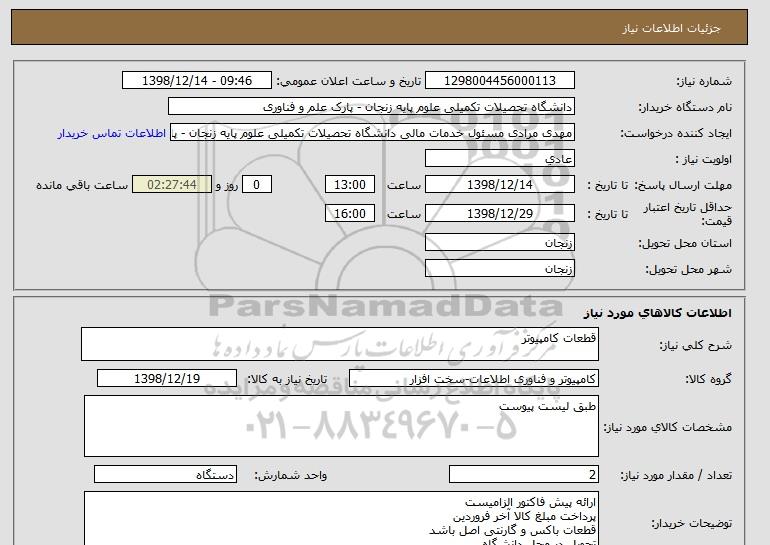Click the حداقل تاریخ اعتبار قیمت label
This screenshot has width=770, height=545.
(x=688, y=214)
